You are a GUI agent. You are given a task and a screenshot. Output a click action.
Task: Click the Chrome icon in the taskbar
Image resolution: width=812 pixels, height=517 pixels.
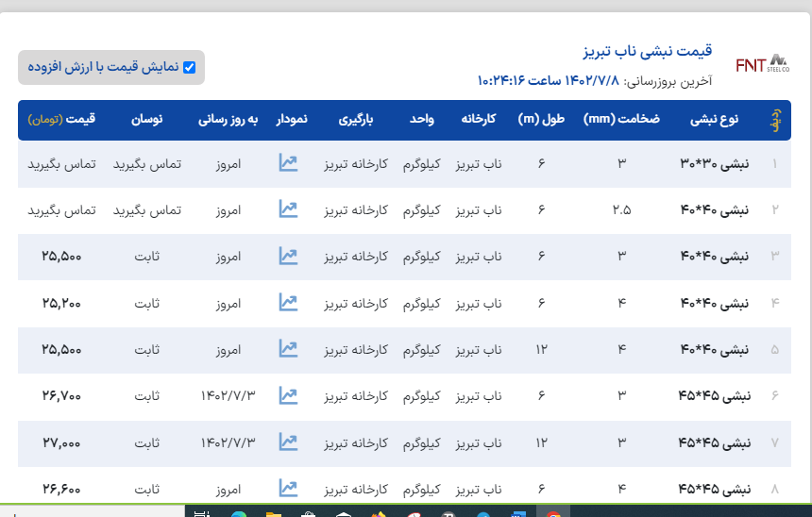(553, 514)
